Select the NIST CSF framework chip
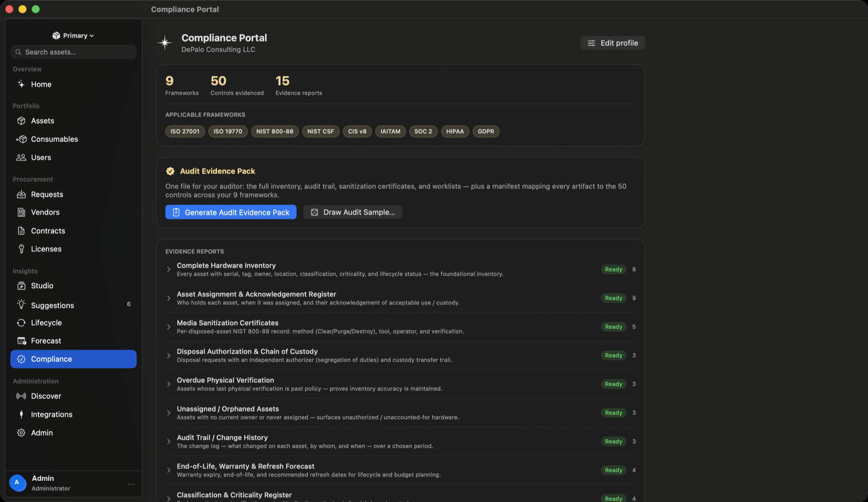868x502 pixels. click(321, 131)
